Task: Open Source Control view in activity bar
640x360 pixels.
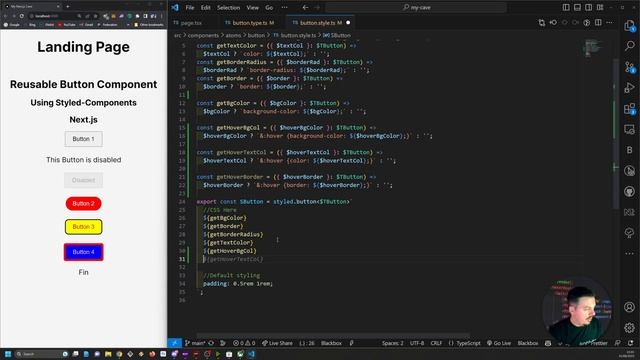Action: pyautogui.click(x=629, y=67)
